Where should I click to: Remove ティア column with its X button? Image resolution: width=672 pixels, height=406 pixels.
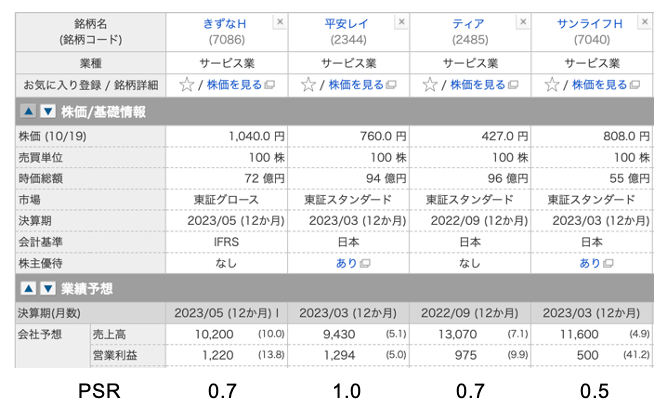523,22
